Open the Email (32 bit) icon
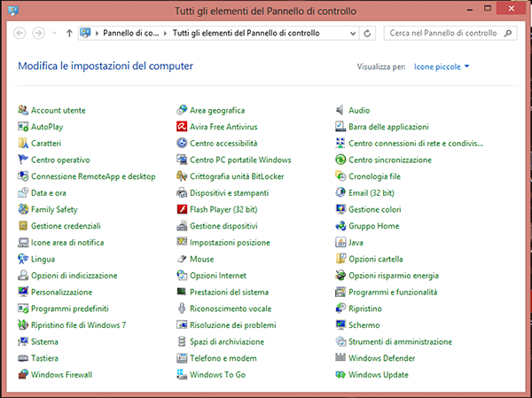Image resolution: width=532 pixels, height=398 pixels. (x=340, y=192)
